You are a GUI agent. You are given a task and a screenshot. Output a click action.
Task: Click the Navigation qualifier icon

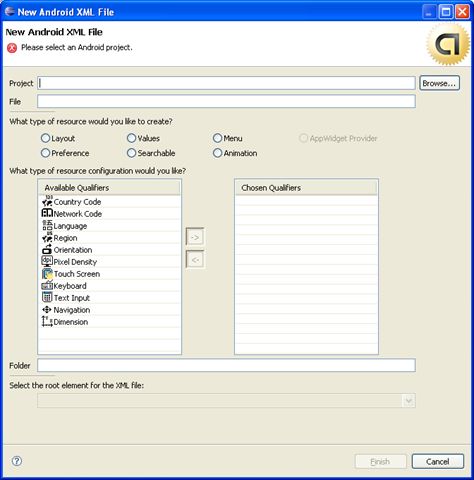(47, 310)
